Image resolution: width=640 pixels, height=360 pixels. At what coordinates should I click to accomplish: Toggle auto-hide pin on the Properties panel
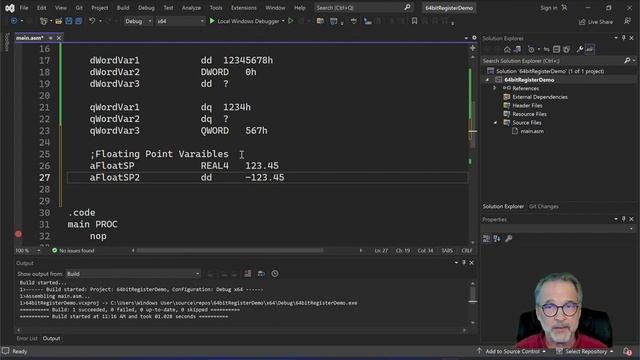(x=623, y=219)
